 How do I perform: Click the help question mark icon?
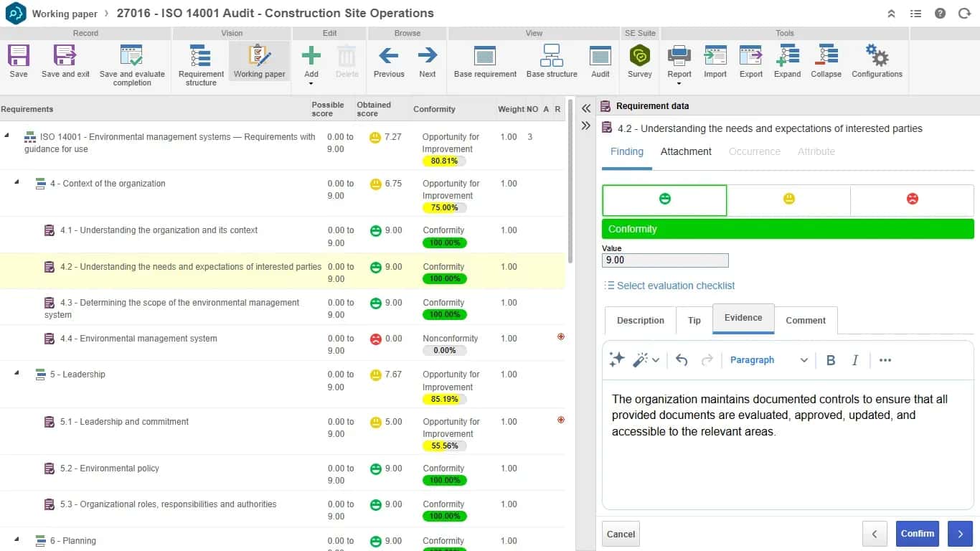(x=941, y=14)
